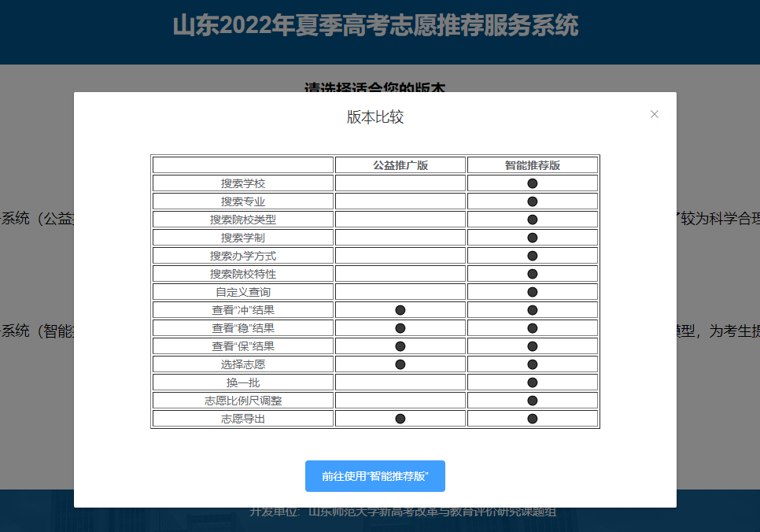Click the 搜索学制 row label
This screenshot has height=532, width=760.
242,237
